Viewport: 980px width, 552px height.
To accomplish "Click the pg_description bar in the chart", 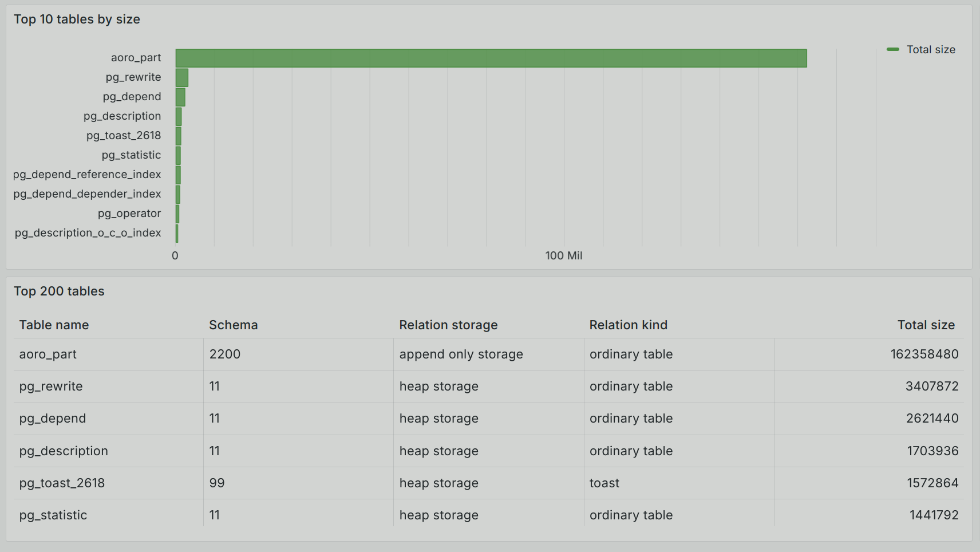I will (x=179, y=116).
